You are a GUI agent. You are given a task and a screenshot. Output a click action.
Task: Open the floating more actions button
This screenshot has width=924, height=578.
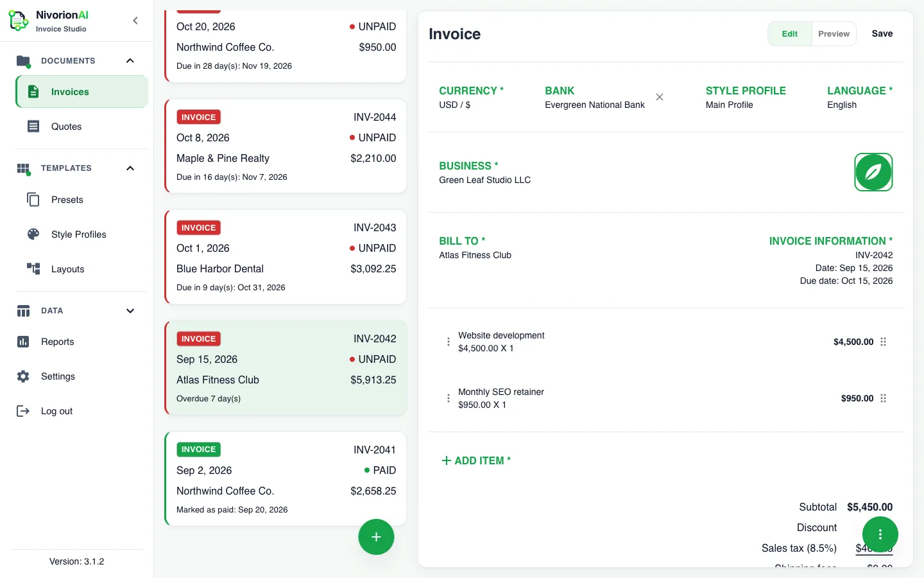pos(880,534)
